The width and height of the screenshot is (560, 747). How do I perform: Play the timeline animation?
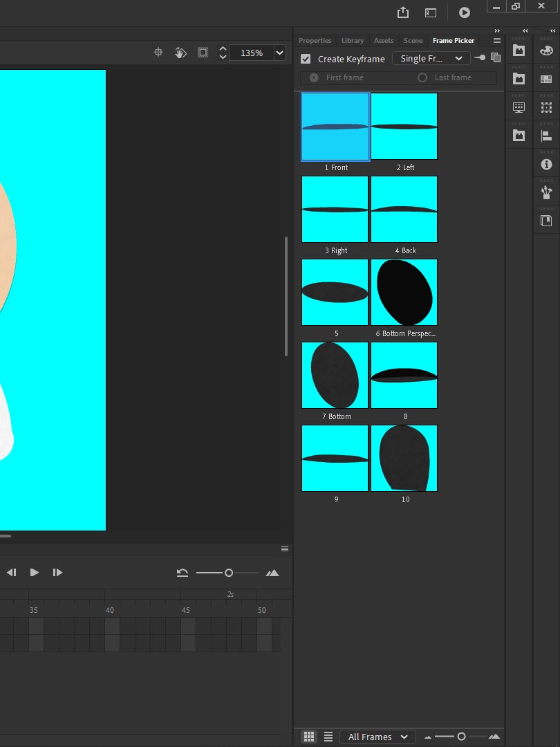(x=35, y=572)
